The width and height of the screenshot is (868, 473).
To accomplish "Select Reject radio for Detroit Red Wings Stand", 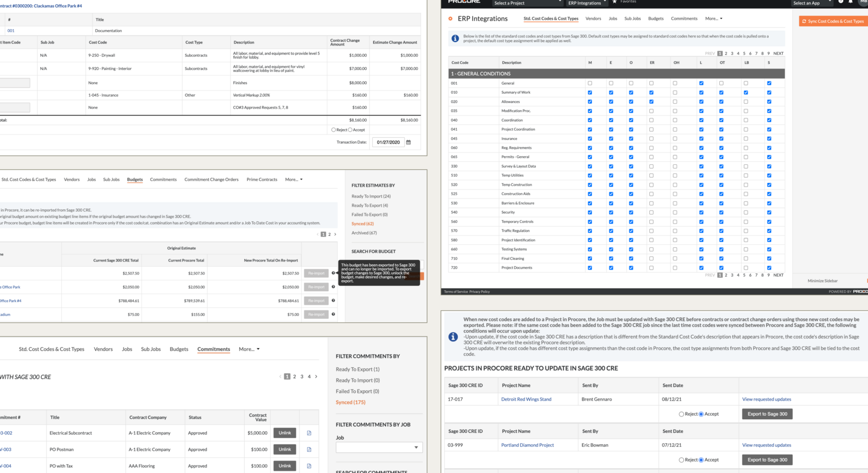I will point(681,414).
